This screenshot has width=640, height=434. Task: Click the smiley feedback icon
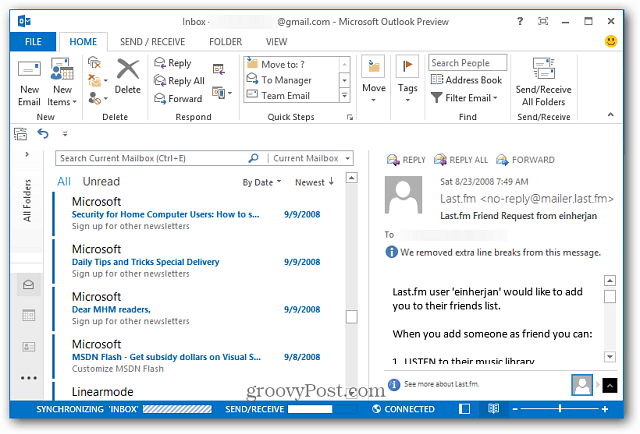coord(611,41)
